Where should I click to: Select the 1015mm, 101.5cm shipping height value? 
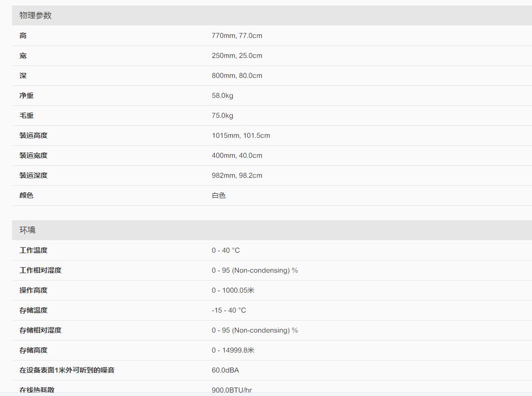(241, 135)
